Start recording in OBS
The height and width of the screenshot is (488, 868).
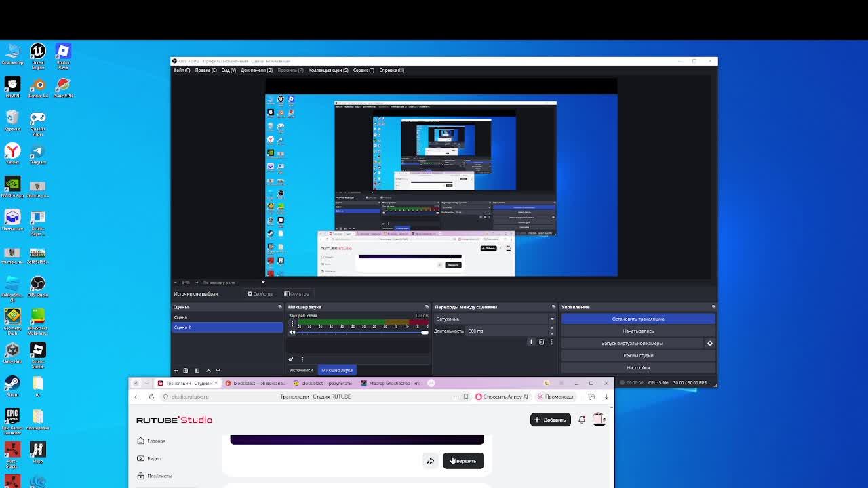point(638,331)
